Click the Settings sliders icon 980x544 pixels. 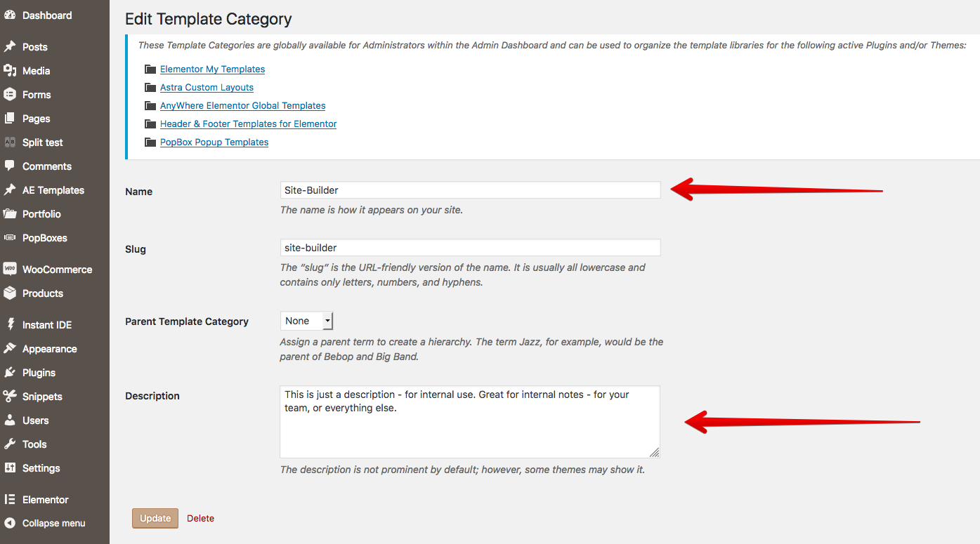[10, 468]
